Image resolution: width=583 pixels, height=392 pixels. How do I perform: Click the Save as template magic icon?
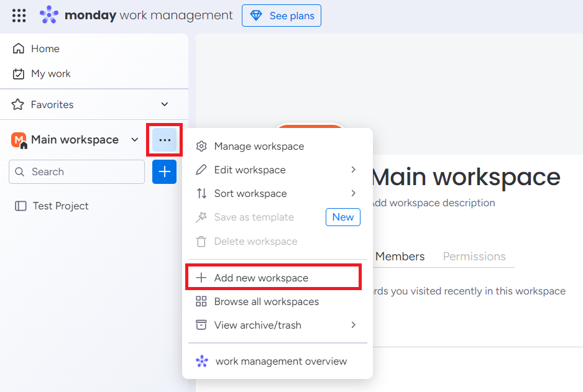coord(201,217)
